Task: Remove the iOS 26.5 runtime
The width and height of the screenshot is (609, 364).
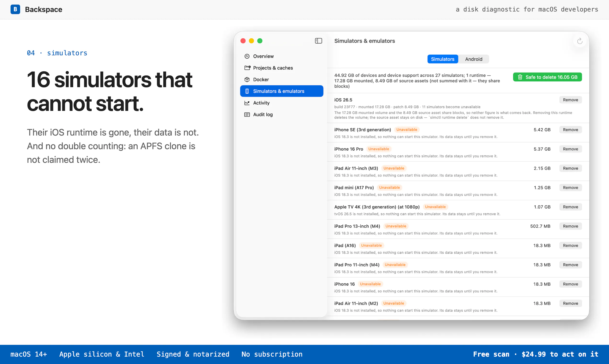Action: [x=570, y=100]
